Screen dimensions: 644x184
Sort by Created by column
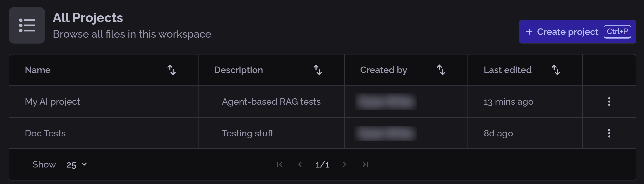point(441,70)
